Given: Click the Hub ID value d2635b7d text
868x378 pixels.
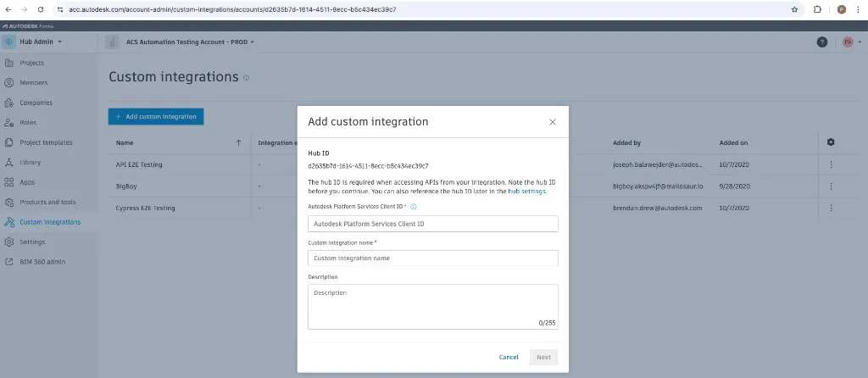Looking at the screenshot, I should click(x=368, y=165).
